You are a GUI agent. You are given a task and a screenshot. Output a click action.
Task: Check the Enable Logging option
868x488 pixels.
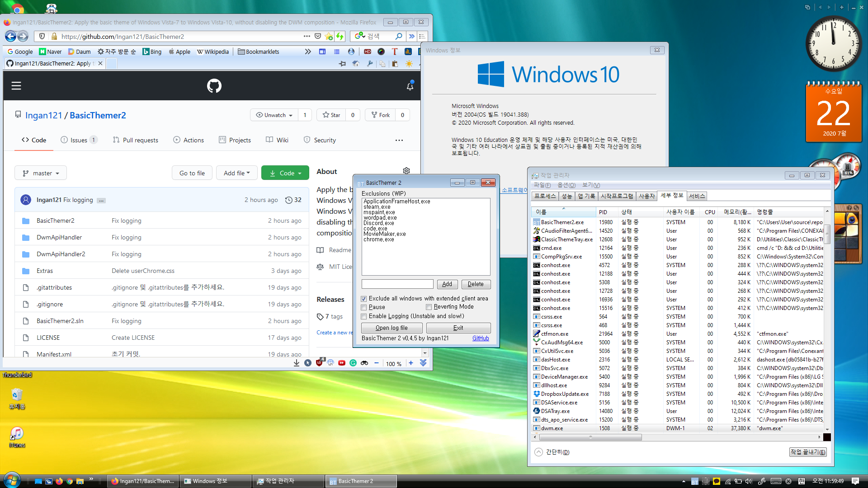tap(364, 316)
